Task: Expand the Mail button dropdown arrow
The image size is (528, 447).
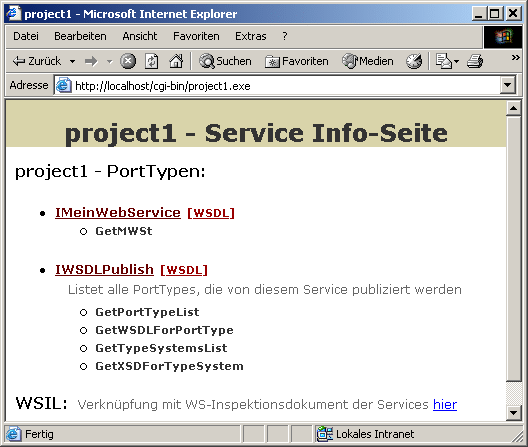Action: 457,62
